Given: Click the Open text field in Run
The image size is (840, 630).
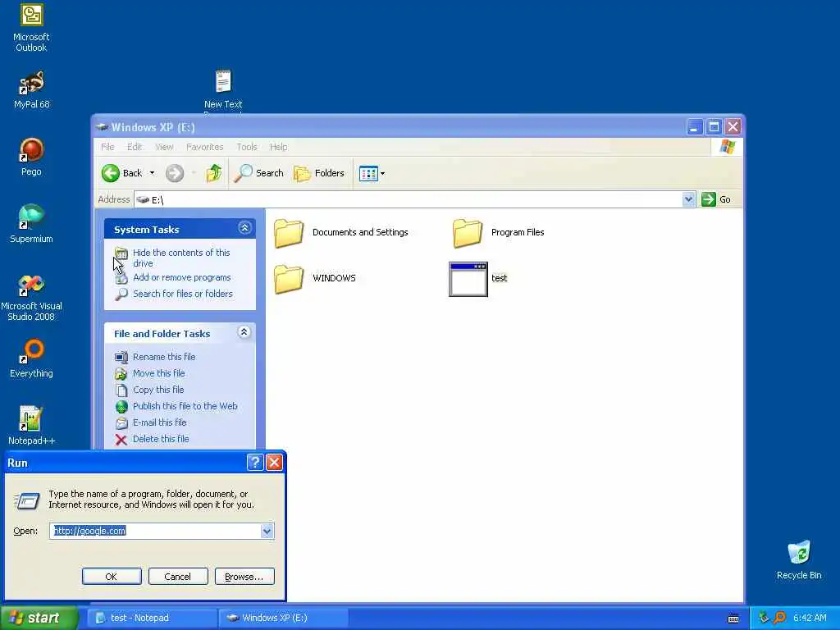Looking at the screenshot, I should (x=155, y=531).
